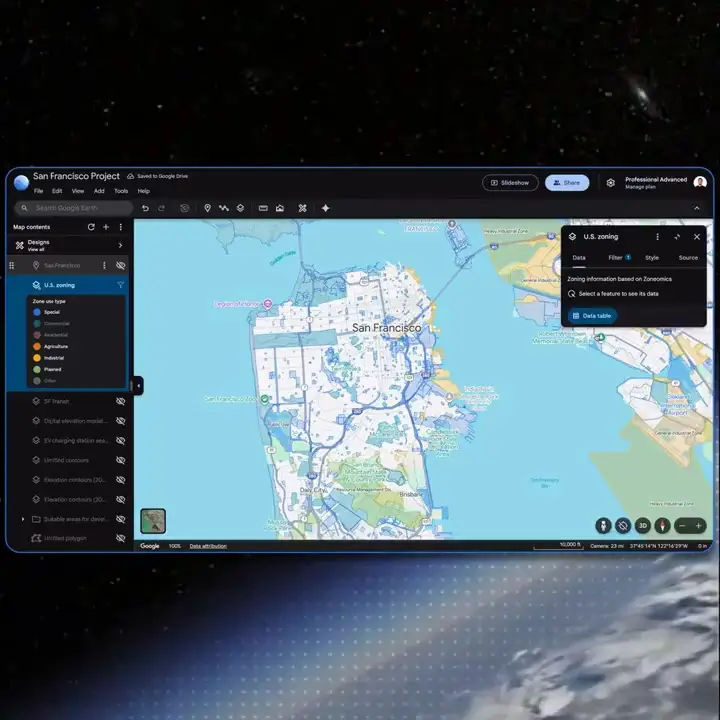Select the Draw path tool
This screenshot has width=720, height=720.
[x=224, y=208]
